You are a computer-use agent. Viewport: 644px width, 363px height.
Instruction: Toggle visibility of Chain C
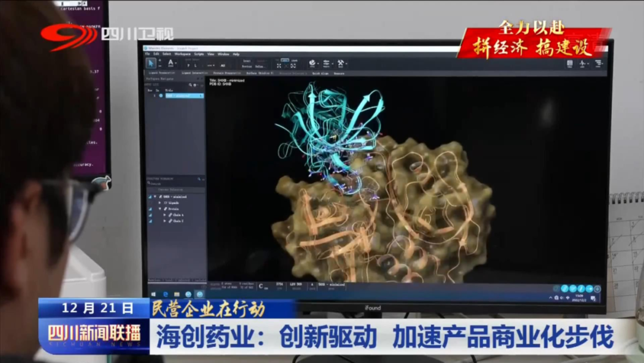coord(149,221)
